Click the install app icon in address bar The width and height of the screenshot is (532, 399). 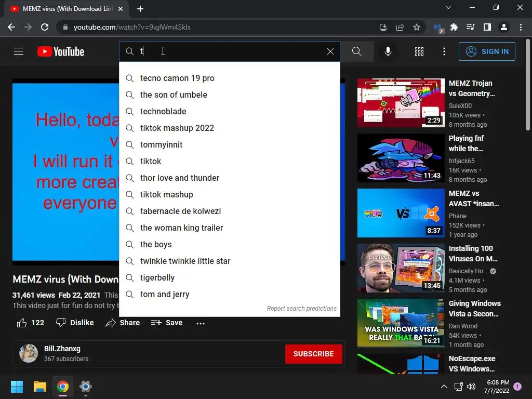(x=383, y=27)
